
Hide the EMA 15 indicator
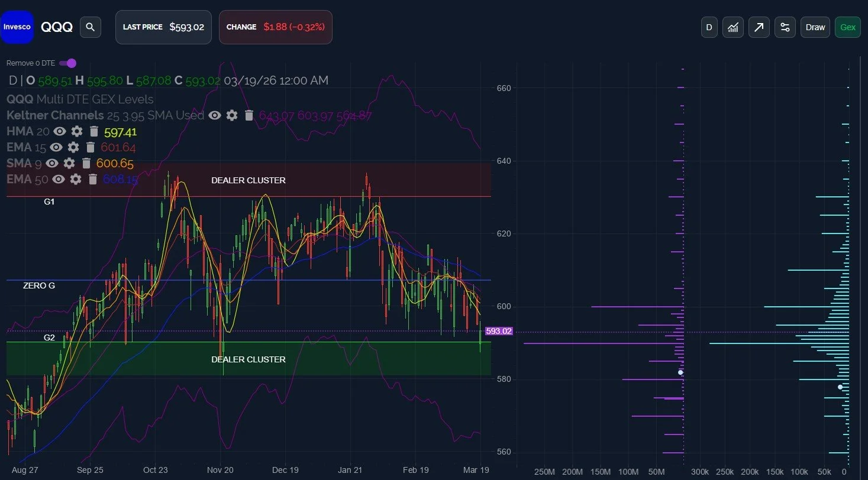[x=56, y=147]
